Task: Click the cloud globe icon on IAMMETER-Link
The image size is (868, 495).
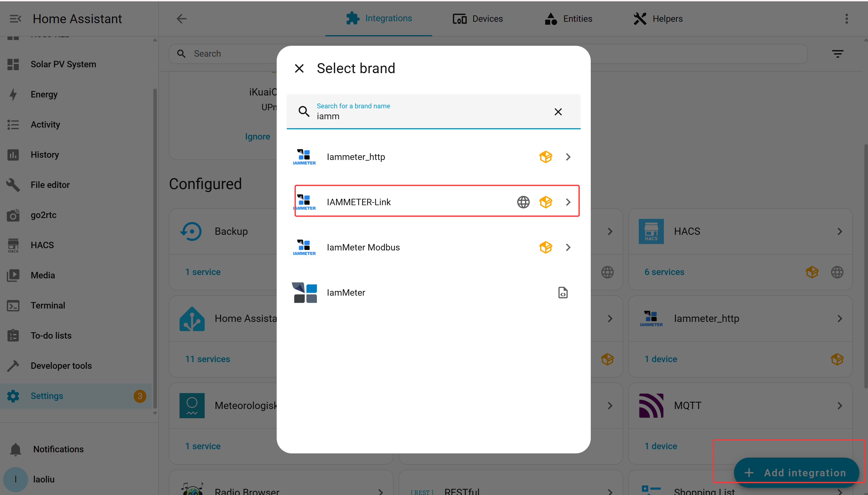Action: pos(523,202)
